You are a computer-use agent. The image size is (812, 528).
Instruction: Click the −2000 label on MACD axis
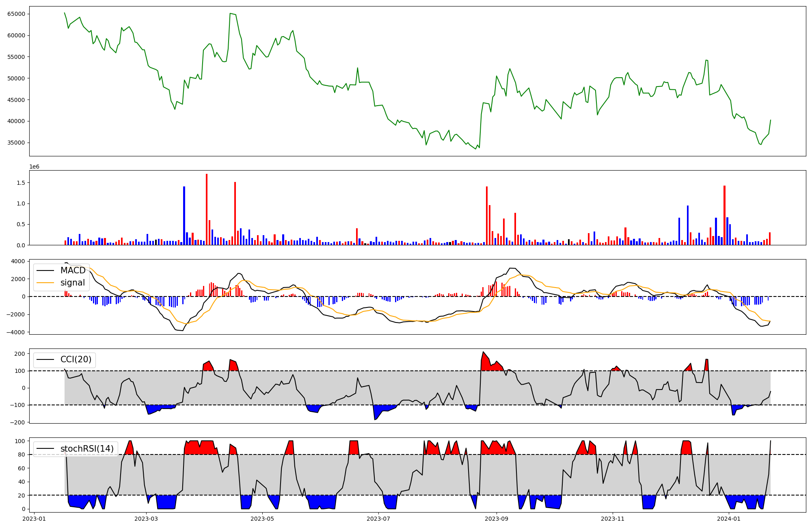16,314
